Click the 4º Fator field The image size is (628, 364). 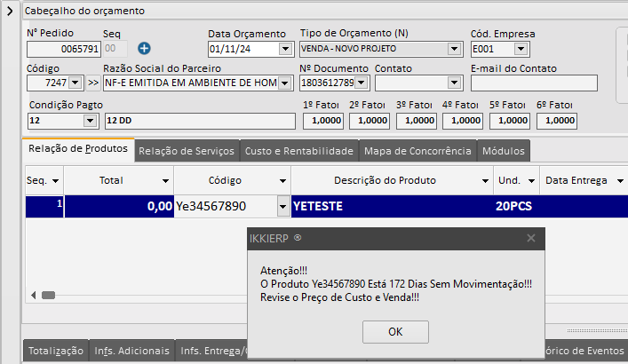(463, 121)
